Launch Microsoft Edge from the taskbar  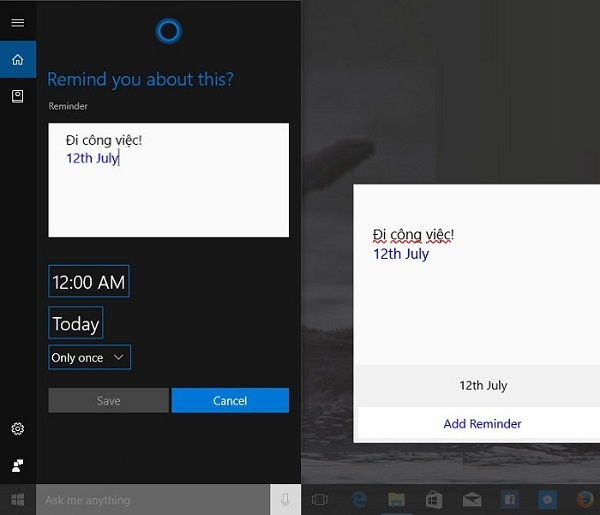pyautogui.click(x=358, y=500)
